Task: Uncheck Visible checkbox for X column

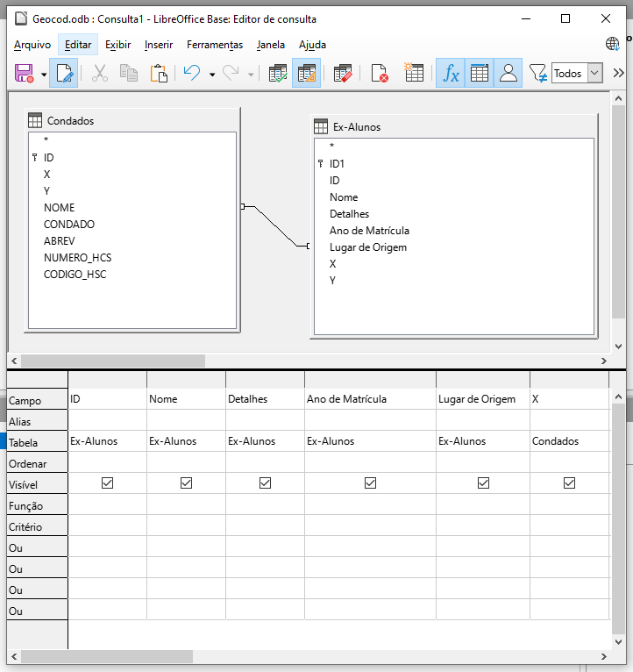Action: click(x=570, y=483)
